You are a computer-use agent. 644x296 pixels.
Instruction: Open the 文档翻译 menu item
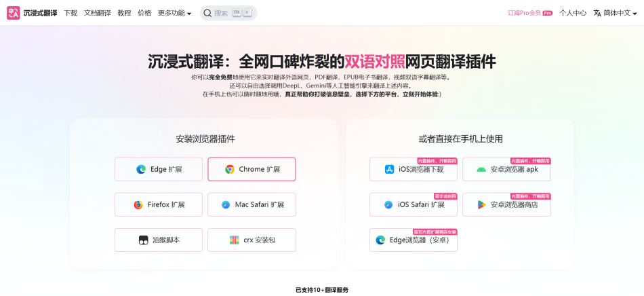click(98, 13)
